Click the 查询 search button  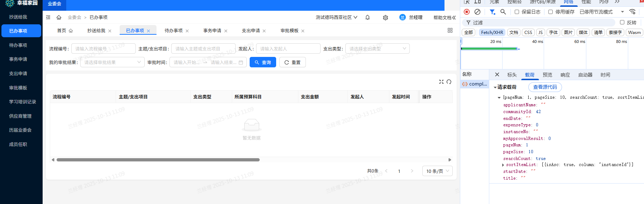pos(263,62)
